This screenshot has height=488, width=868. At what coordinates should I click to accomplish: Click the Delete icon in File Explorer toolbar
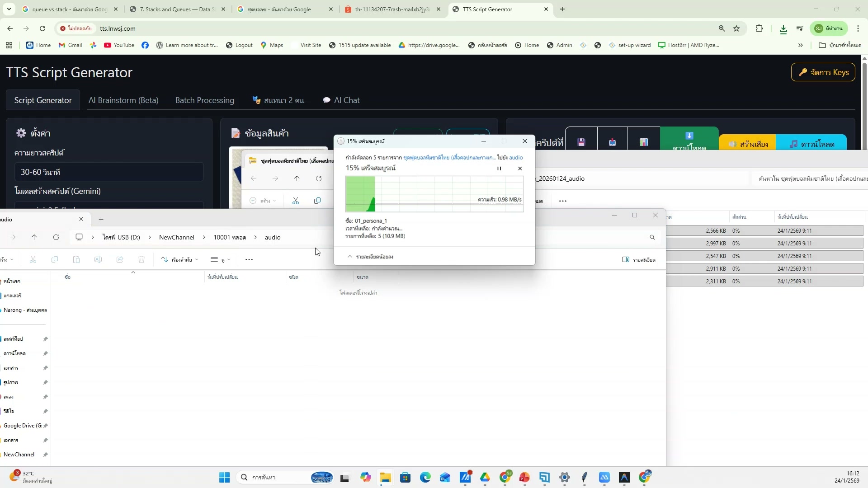(x=142, y=259)
